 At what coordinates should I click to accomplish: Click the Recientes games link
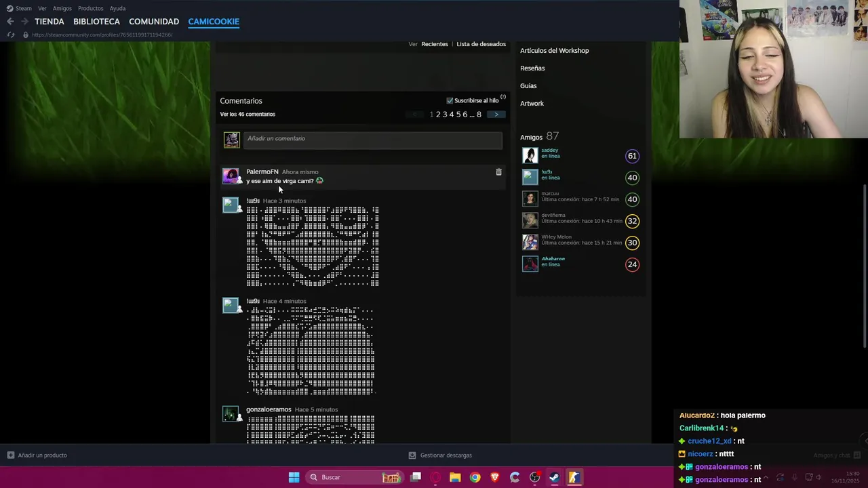point(435,44)
